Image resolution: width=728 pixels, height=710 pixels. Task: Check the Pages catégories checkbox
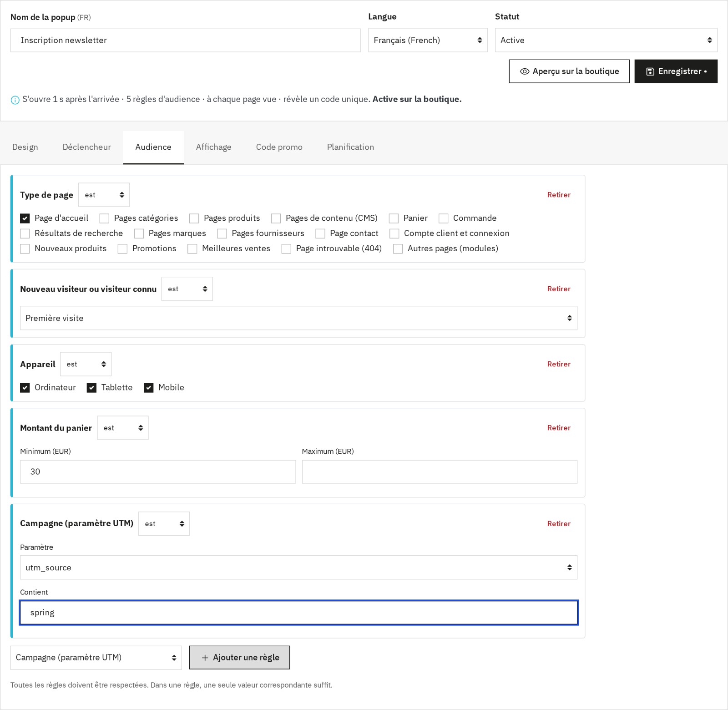coord(104,218)
